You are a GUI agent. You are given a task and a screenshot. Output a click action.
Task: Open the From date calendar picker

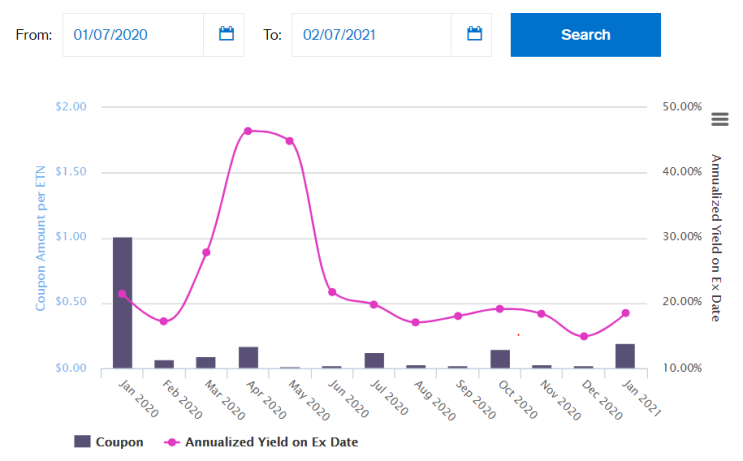click(226, 34)
